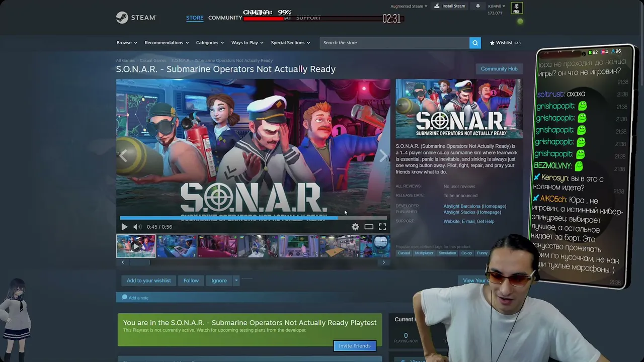Open the Categories dropdown
644x362 pixels.
coord(210,43)
